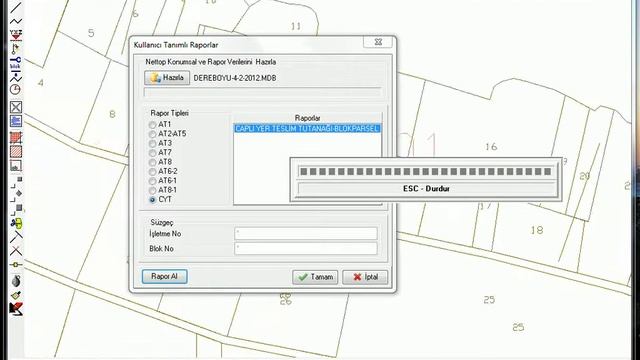
Task: Click parcel number 16 on the map
Action: pyautogui.click(x=491, y=147)
